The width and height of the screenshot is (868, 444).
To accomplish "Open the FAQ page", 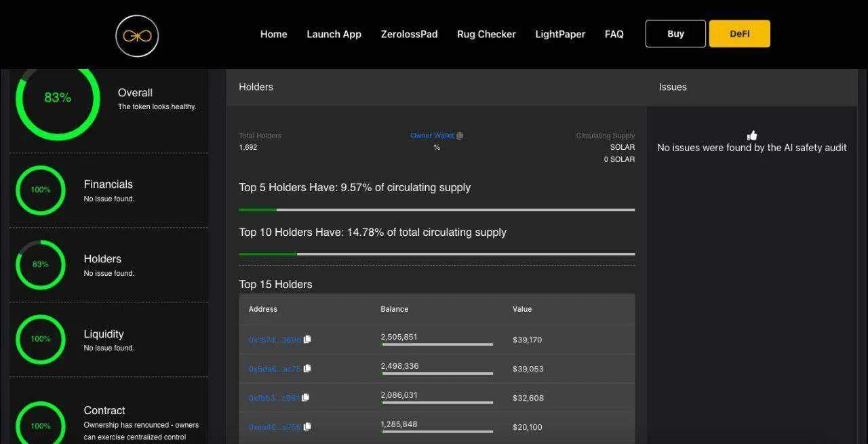I will [614, 34].
